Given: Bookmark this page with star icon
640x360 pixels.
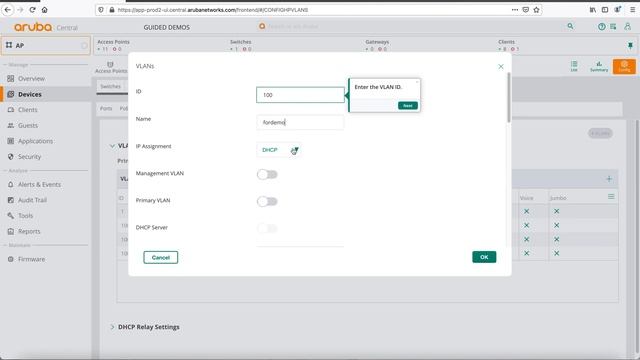Looking at the screenshot, I should coord(536,10).
